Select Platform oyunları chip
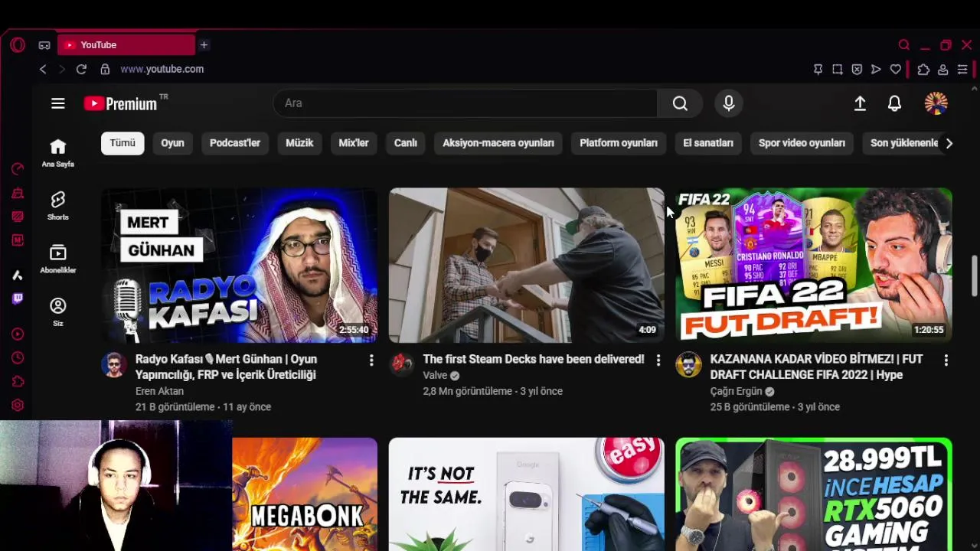 click(619, 143)
